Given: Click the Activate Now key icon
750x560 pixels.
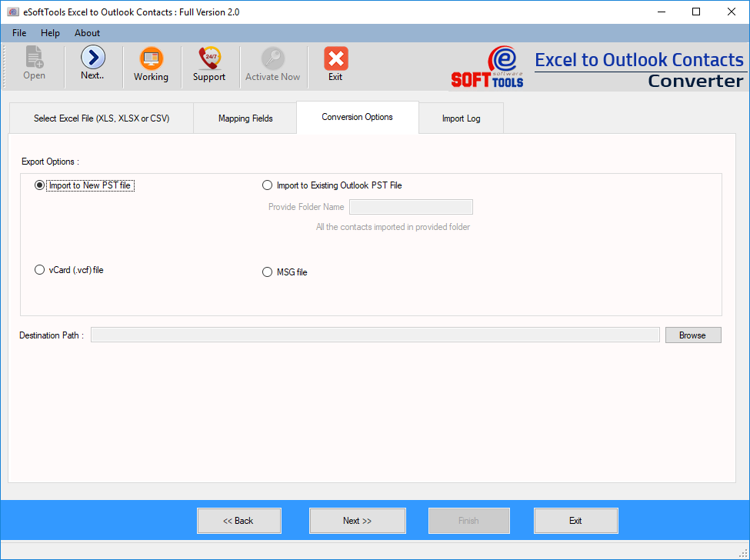Looking at the screenshot, I should [x=272, y=58].
